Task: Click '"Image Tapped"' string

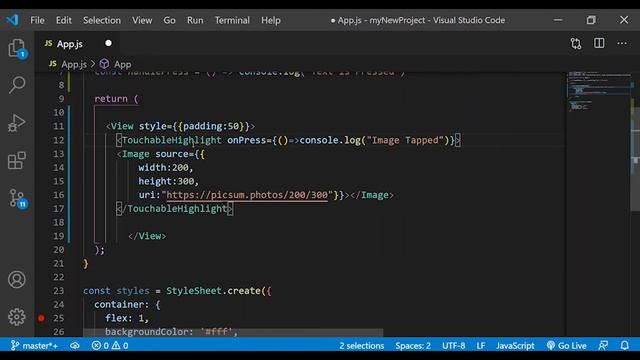Action: tap(405, 140)
